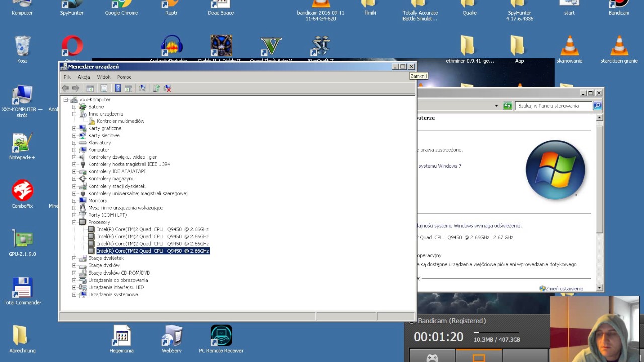Select Kontrolery IDE ATA/ATAPI category
Screen dimensions: 644x362
point(117,171)
